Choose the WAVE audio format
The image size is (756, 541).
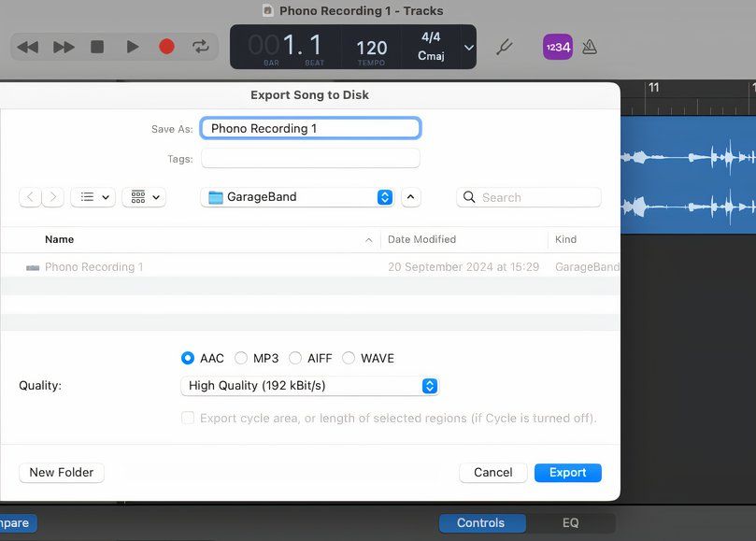(349, 358)
